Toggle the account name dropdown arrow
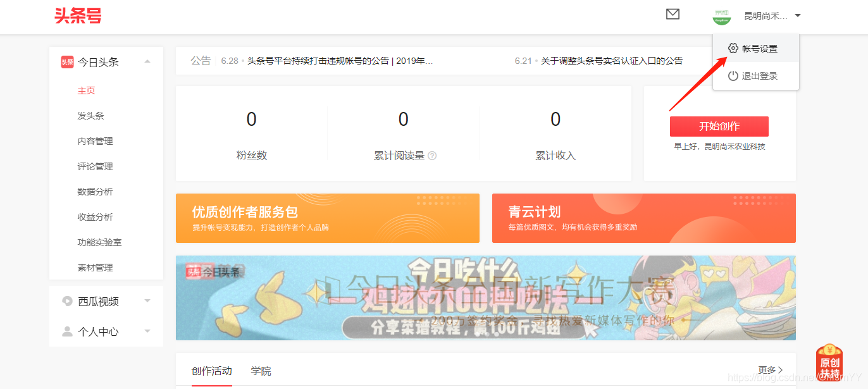This screenshot has height=389, width=868. click(798, 16)
